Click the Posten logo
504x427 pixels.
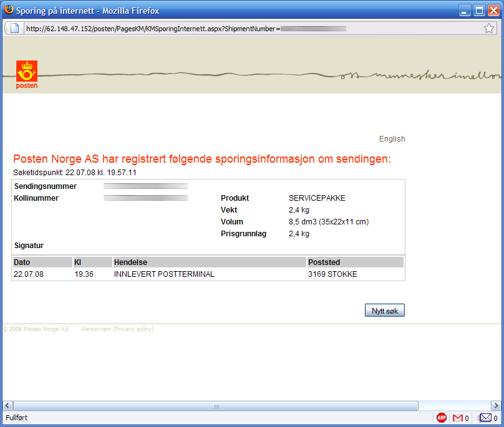coord(27,75)
